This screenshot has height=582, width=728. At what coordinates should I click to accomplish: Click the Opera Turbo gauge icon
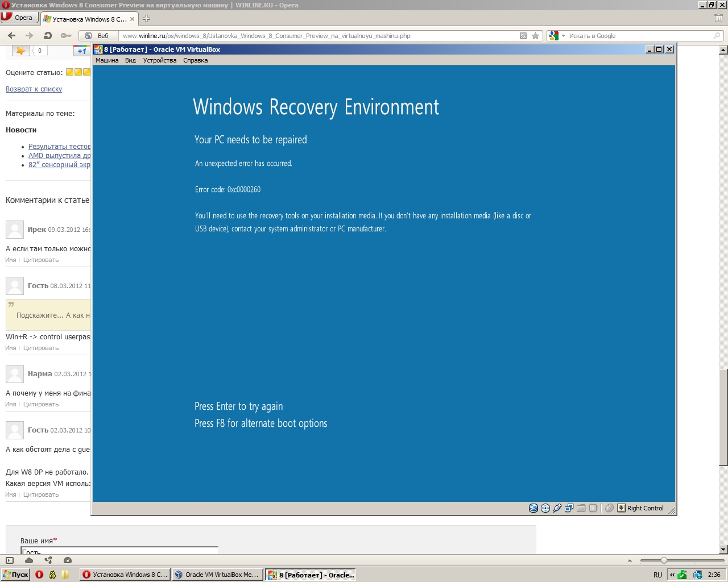tap(68, 560)
